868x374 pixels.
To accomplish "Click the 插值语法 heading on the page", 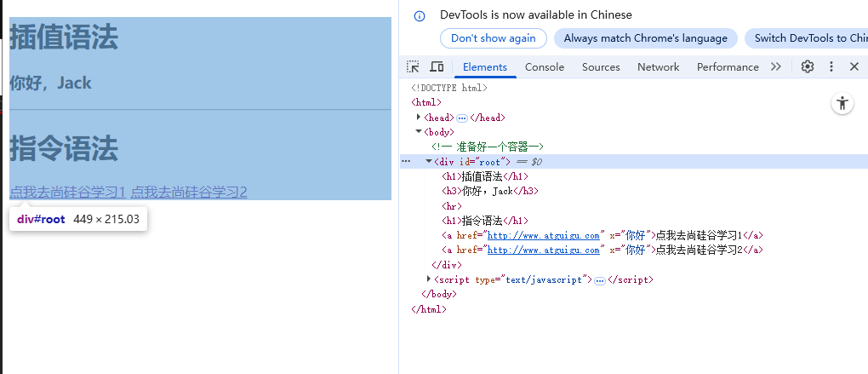I will coord(64,37).
